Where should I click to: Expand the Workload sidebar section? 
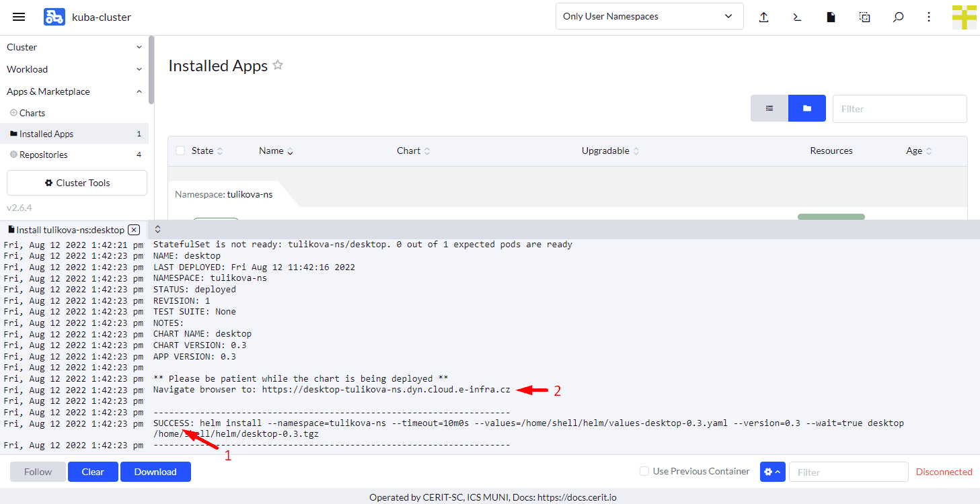pyautogui.click(x=74, y=69)
